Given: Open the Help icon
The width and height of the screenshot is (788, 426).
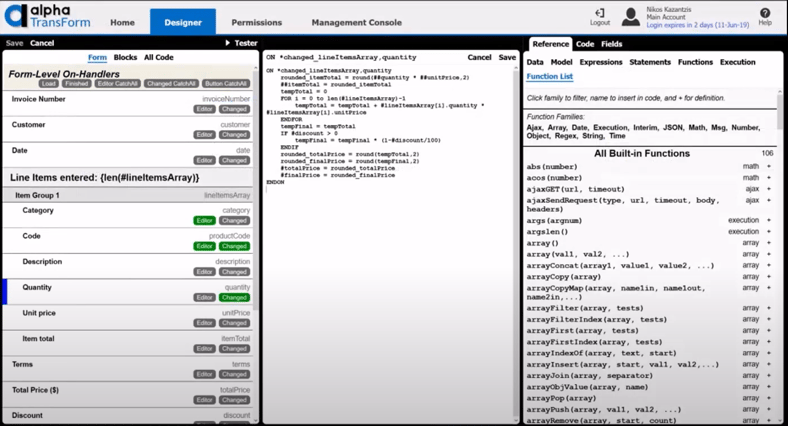Looking at the screenshot, I should point(765,13).
